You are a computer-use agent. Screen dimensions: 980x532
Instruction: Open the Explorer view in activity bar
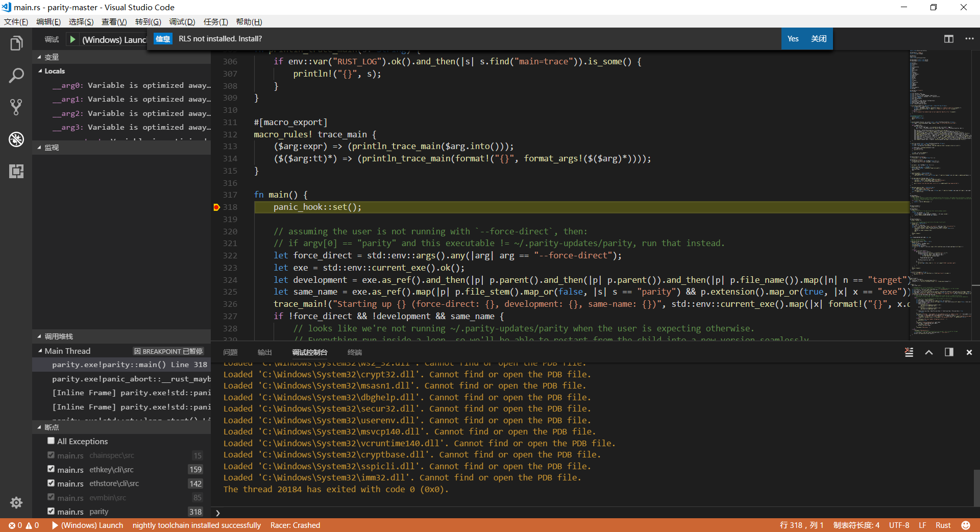point(16,43)
